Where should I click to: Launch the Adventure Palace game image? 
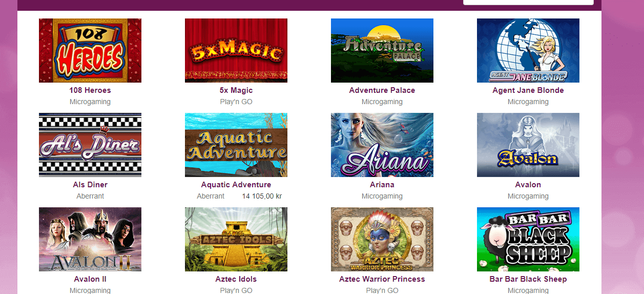point(382,50)
